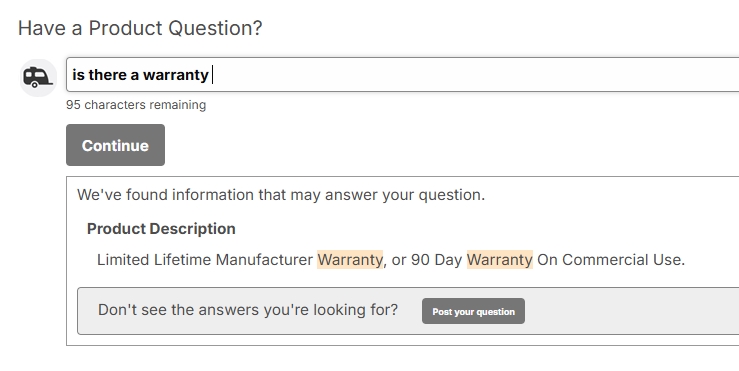The height and width of the screenshot is (371, 739).
Task: Click the word 'warranty' in the question box
Action: 176,75
